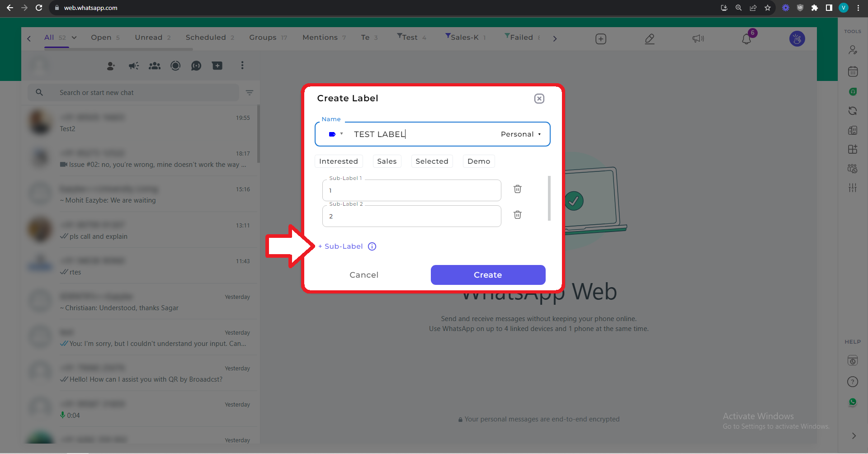Screen dimensions: 868x454
Task: Open the channels chat bubble icon
Action: [x=196, y=66]
